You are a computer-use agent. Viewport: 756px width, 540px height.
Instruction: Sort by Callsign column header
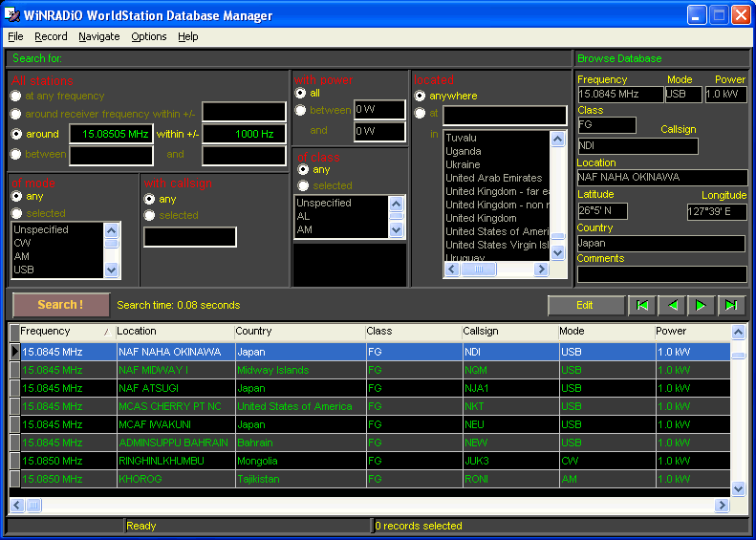pyautogui.click(x=509, y=332)
